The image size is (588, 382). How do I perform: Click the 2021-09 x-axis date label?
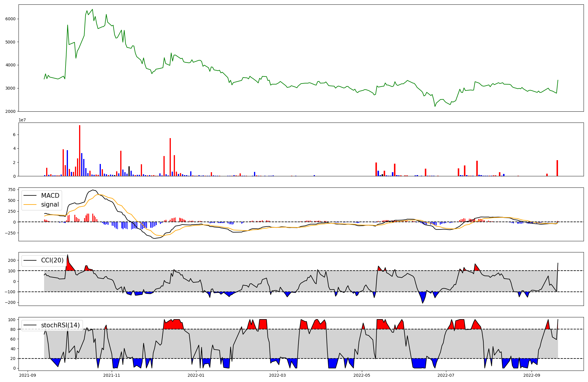(28, 375)
